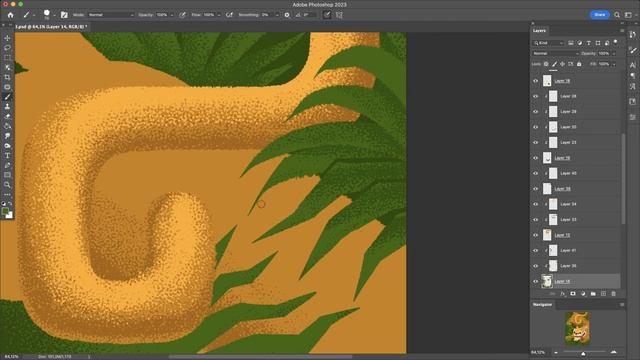640x360 pixels.
Task: Open Brush Preset picker dropdown
Action: [x=54, y=15]
